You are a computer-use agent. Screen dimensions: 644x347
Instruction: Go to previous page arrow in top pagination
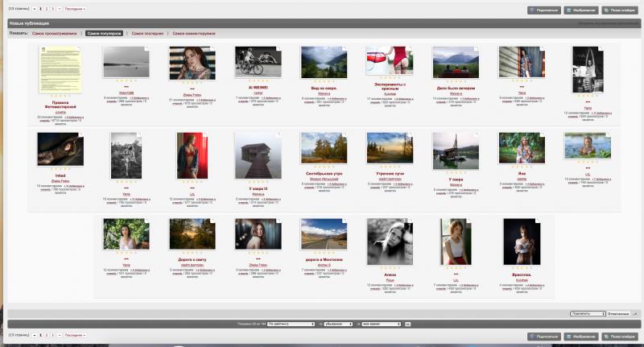[34, 9]
